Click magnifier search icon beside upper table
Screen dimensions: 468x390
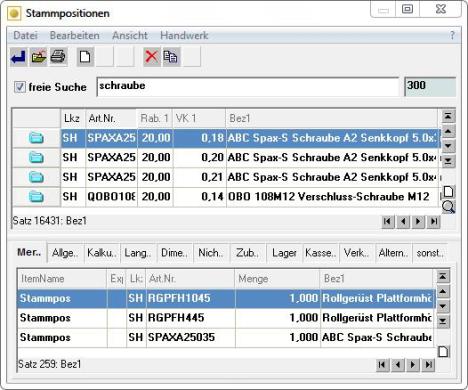[448, 207]
